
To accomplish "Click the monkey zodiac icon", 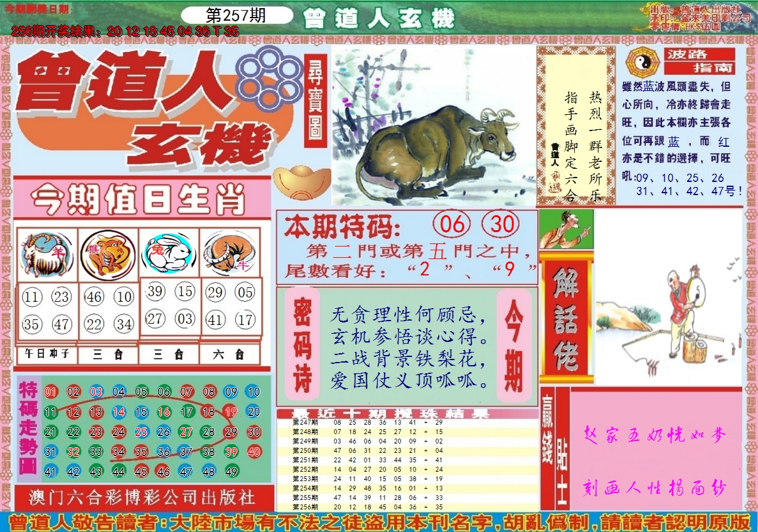I will point(109,254).
